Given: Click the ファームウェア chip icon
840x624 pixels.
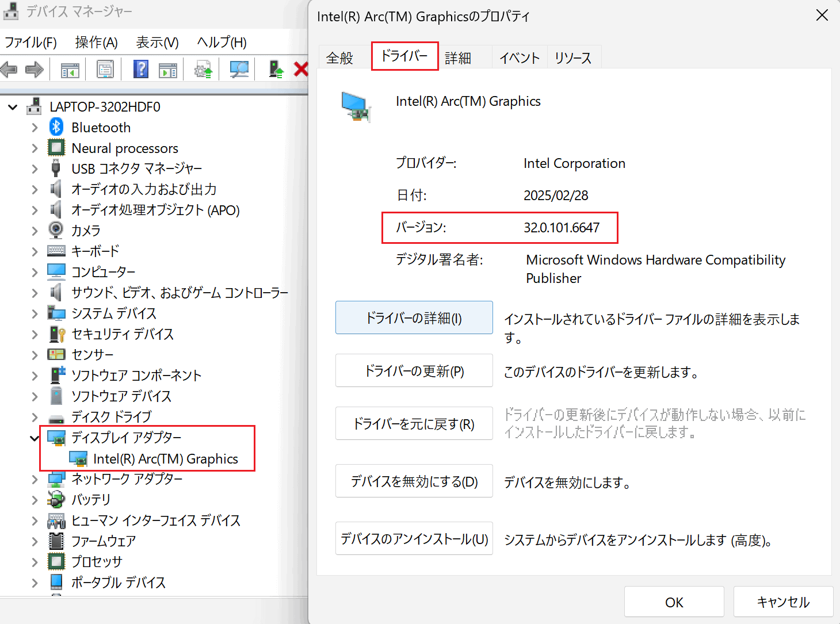Looking at the screenshot, I should (x=56, y=541).
